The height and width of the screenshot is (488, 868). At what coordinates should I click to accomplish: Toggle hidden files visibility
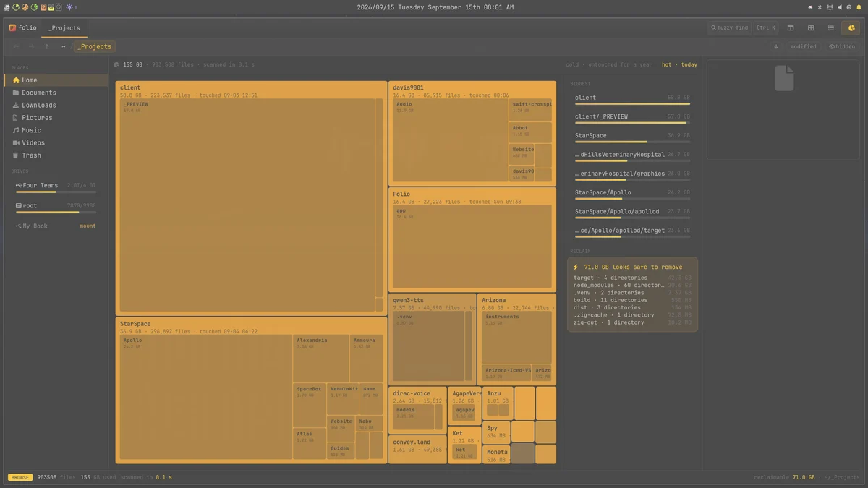click(x=842, y=46)
